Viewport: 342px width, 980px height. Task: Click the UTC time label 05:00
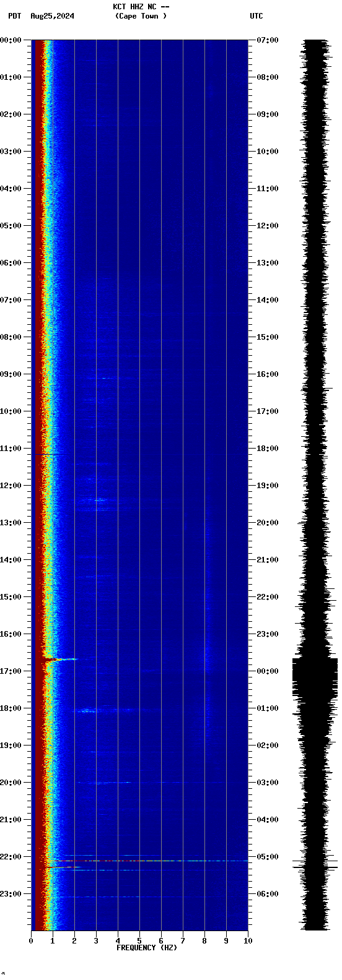[x=268, y=857]
